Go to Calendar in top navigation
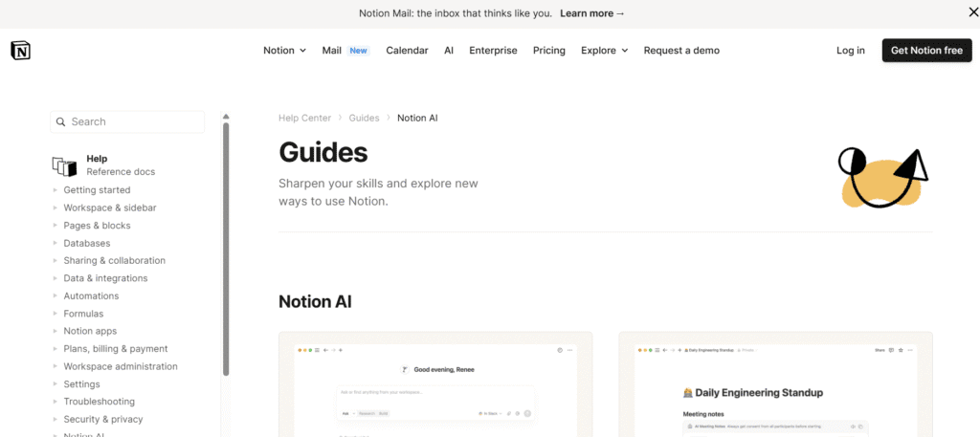Image resolution: width=980 pixels, height=437 pixels. tap(407, 51)
